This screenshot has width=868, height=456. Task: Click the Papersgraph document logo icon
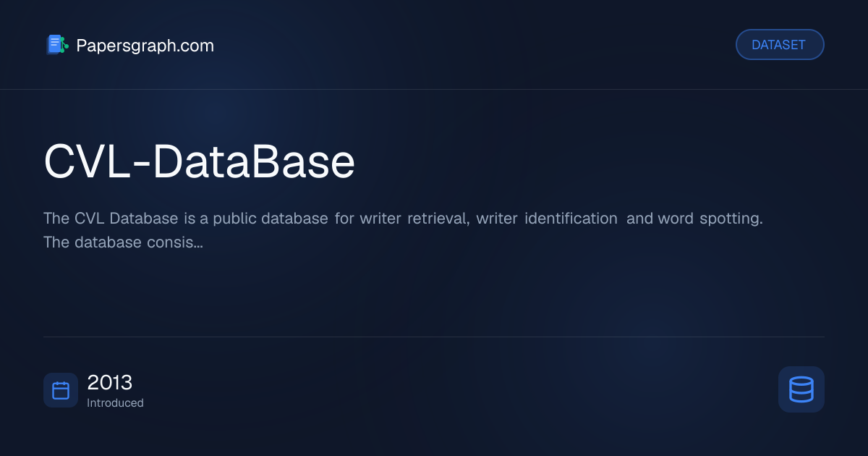(57, 45)
